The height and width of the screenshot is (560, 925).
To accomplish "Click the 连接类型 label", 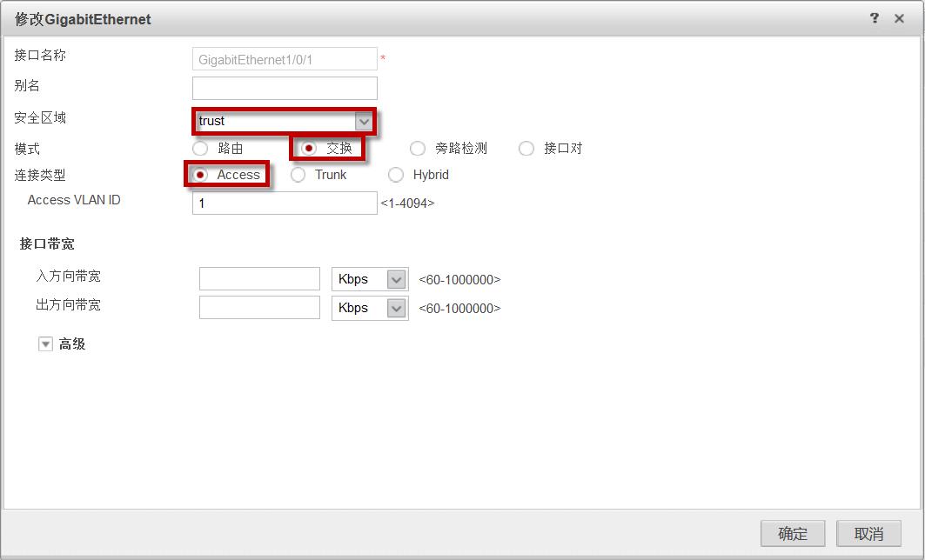I will point(40,175).
